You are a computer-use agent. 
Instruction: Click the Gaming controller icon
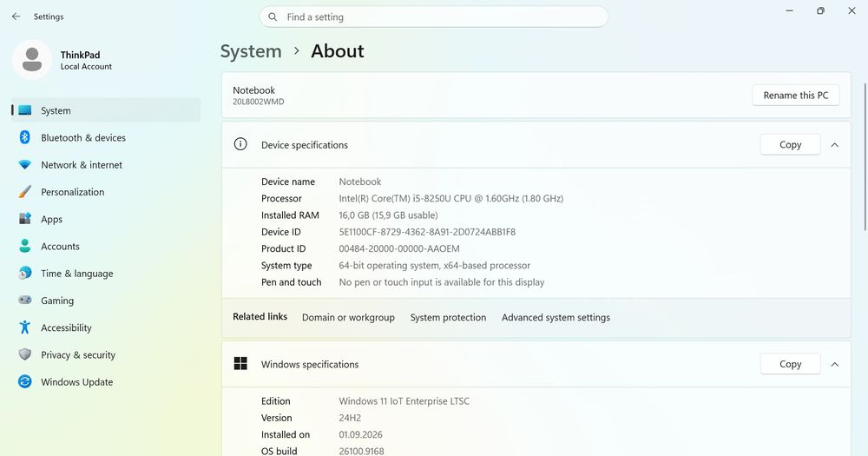[x=25, y=300]
